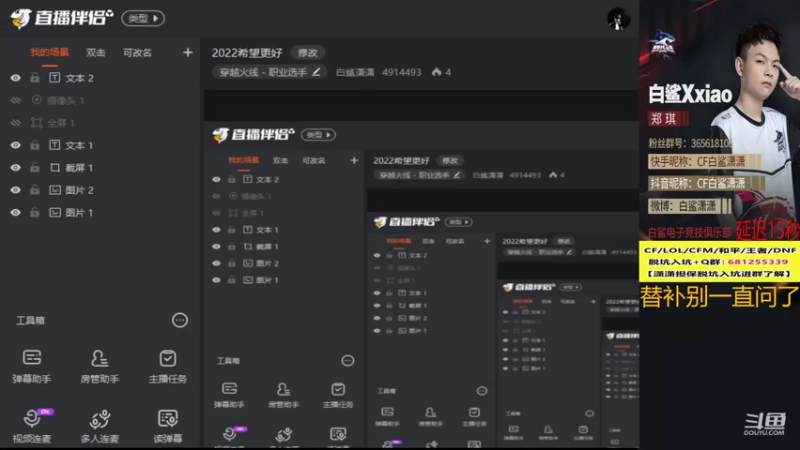Viewport: 800px width, 450px height.
Task: Click the 抖音昵称 info line
Action: [x=706, y=184]
